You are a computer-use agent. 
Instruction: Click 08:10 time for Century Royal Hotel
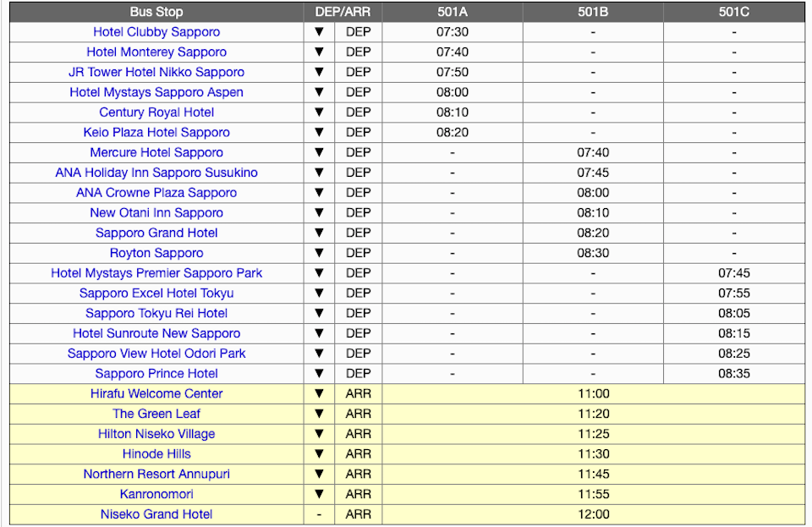tap(453, 113)
